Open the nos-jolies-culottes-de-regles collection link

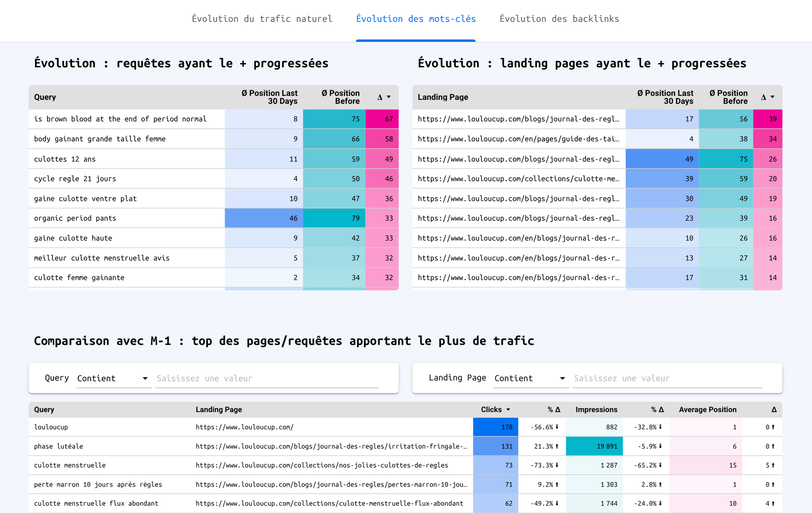[322, 465]
